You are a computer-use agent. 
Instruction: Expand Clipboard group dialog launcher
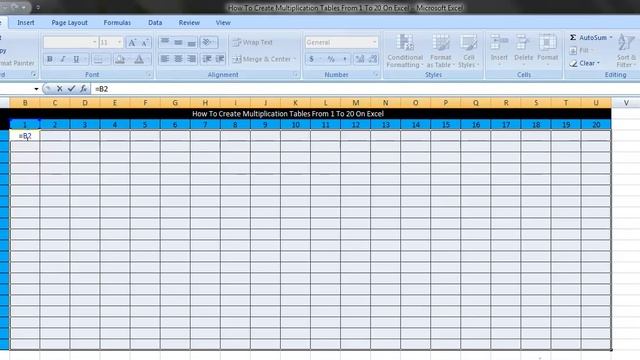pyautogui.click(x=34, y=75)
